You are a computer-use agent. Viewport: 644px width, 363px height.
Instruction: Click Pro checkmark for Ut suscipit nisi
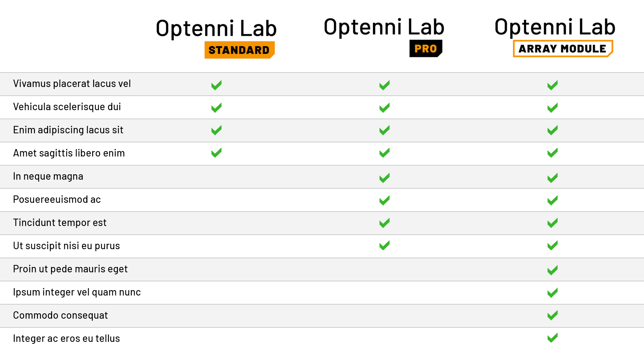click(x=385, y=245)
